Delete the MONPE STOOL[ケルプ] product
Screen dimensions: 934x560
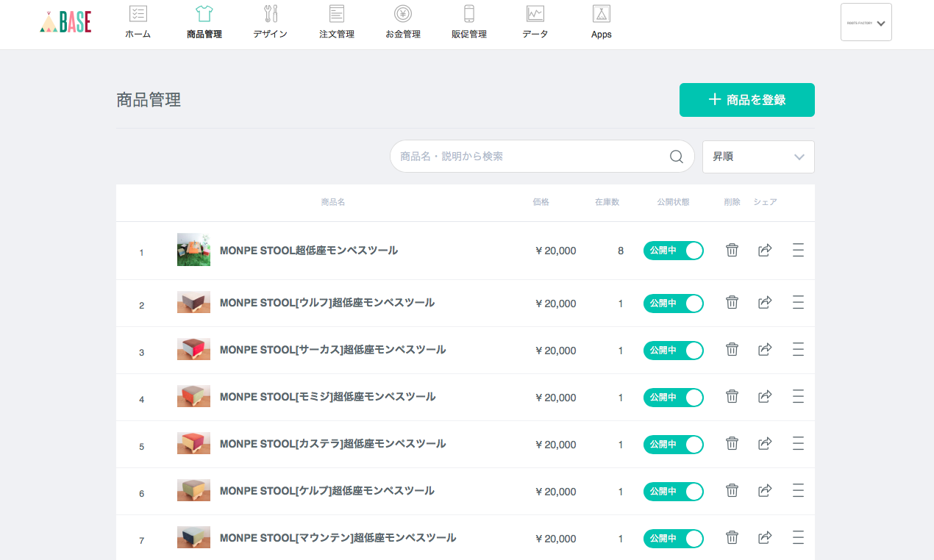(732, 491)
